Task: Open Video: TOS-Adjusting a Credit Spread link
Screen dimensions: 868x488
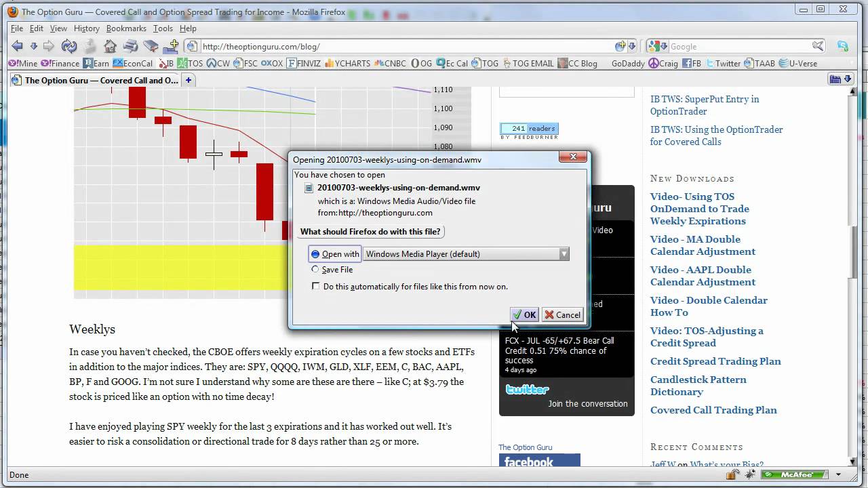Action: [x=707, y=337]
